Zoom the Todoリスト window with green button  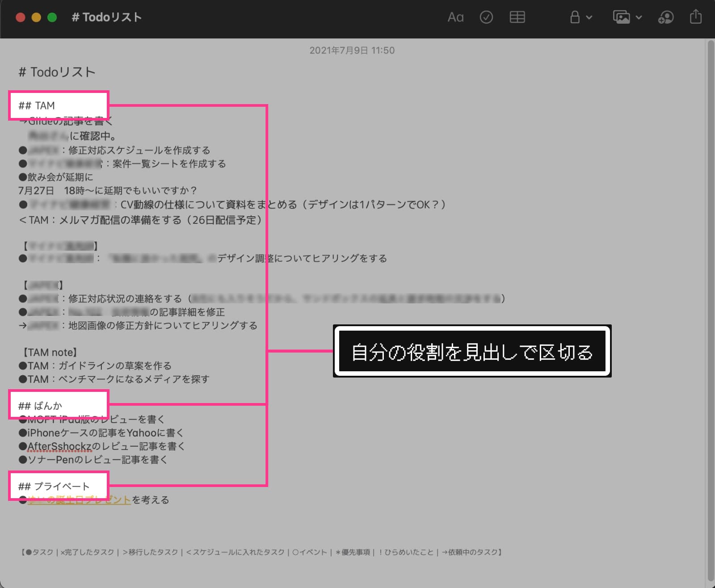(x=52, y=17)
